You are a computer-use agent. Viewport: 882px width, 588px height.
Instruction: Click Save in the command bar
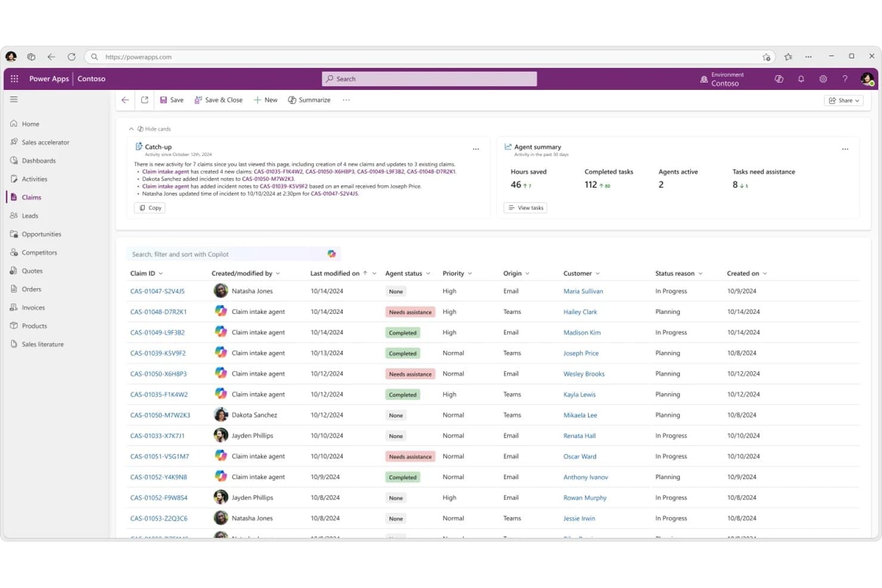172,100
